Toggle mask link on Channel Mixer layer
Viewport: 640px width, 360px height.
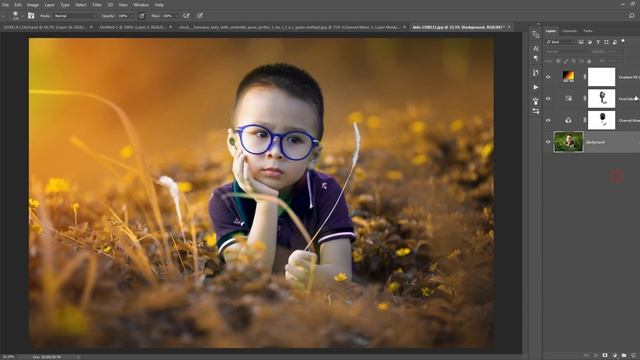pos(584,120)
